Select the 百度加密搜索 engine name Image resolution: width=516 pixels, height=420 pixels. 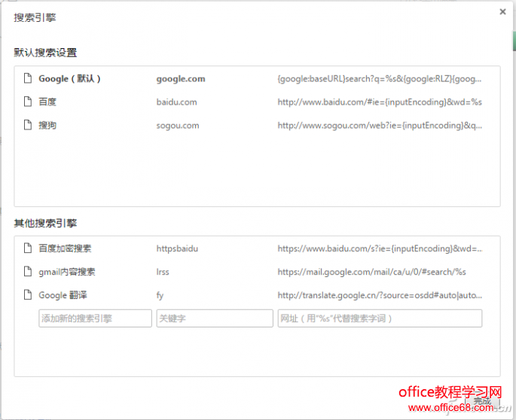65,248
